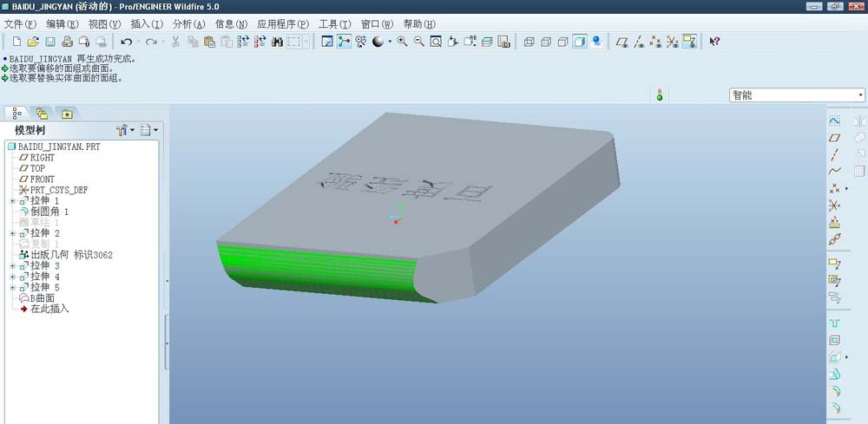The height and width of the screenshot is (424, 868).
Task: Click the Sketch tool icon
Action: point(834,121)
